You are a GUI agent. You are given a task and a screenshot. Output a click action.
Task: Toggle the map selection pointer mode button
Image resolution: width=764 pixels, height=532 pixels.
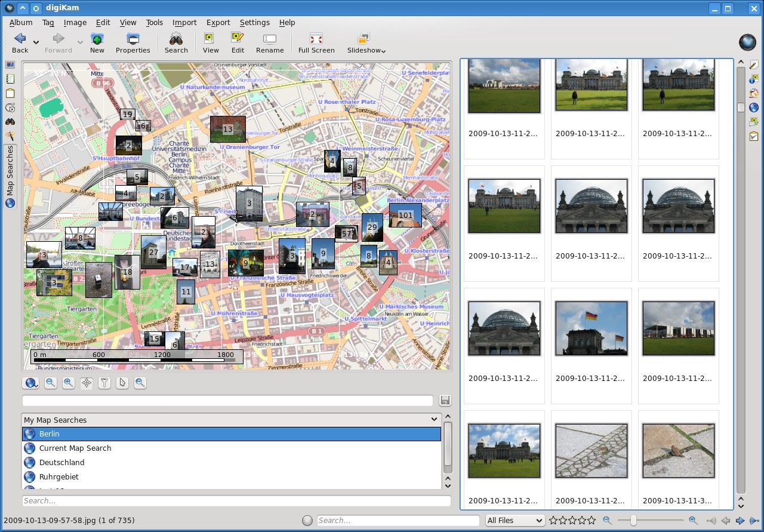pos(122,383)
